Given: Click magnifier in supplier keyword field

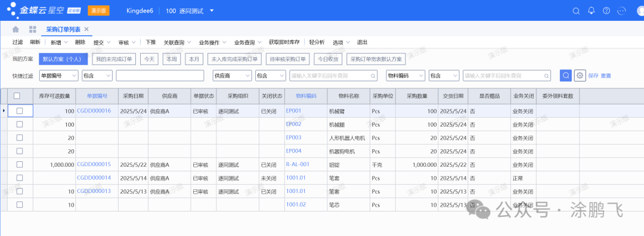Looking at the screenshot, I should tap(373, 76).
